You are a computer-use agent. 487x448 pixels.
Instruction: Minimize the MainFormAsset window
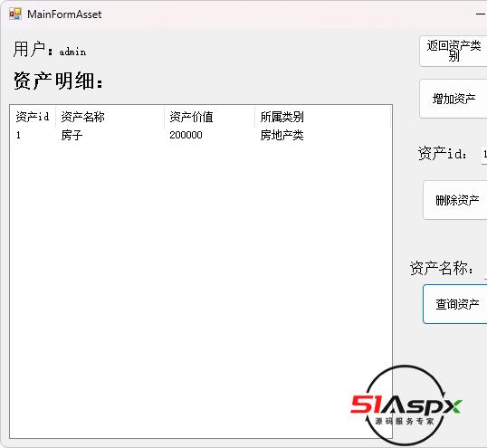481,14
